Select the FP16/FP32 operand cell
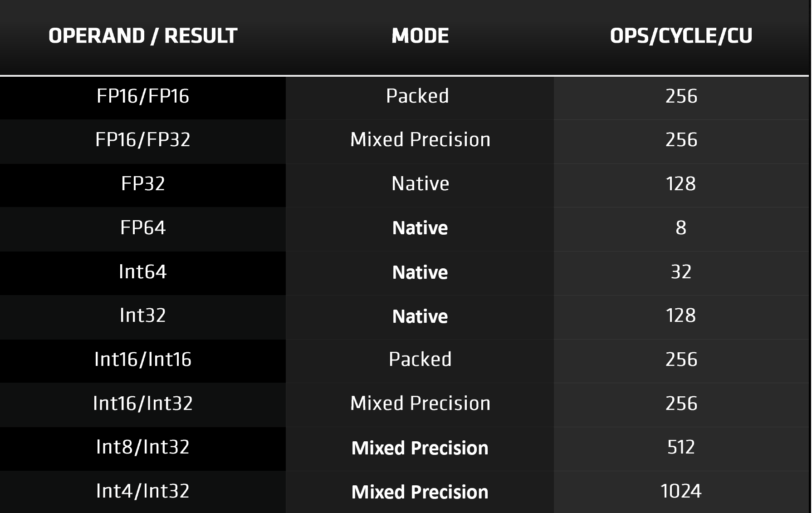This screenshot has height=513, width=812. [143, 140]
